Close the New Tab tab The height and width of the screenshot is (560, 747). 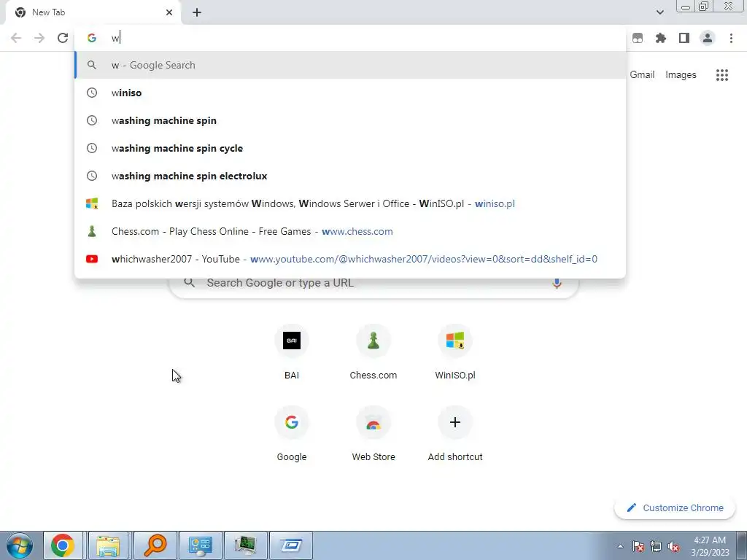[169, 12]
